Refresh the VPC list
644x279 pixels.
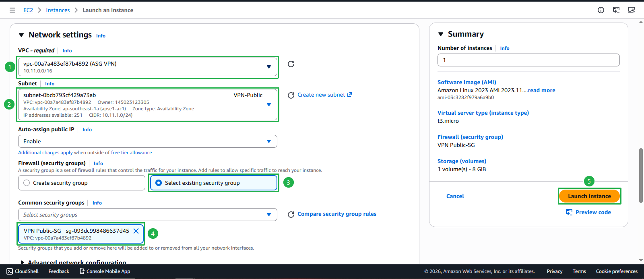pyautogui.click(x=291, y=64)
